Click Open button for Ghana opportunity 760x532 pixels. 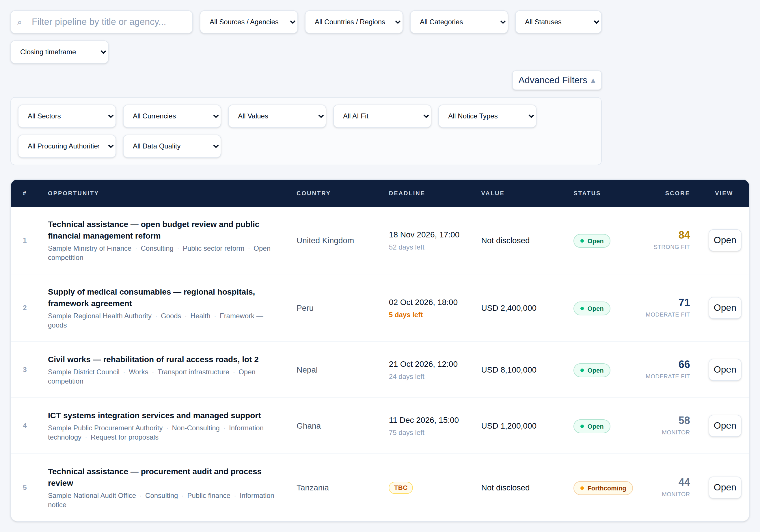click(x=725, y=426)
